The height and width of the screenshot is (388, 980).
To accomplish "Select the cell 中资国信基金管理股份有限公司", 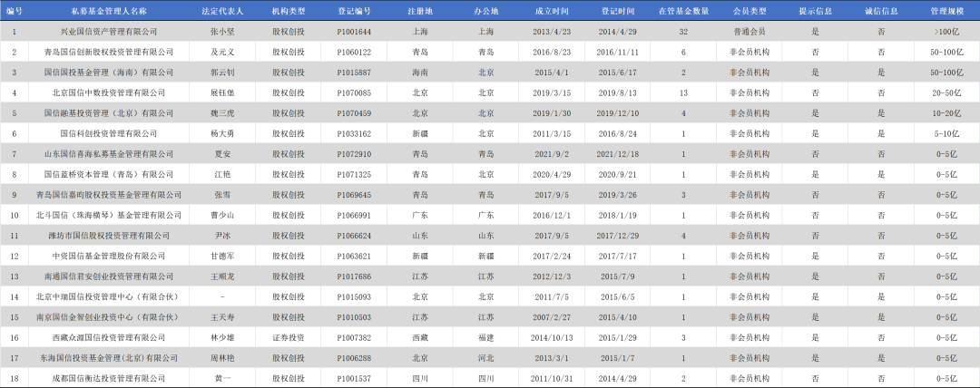I will (109, 257).
